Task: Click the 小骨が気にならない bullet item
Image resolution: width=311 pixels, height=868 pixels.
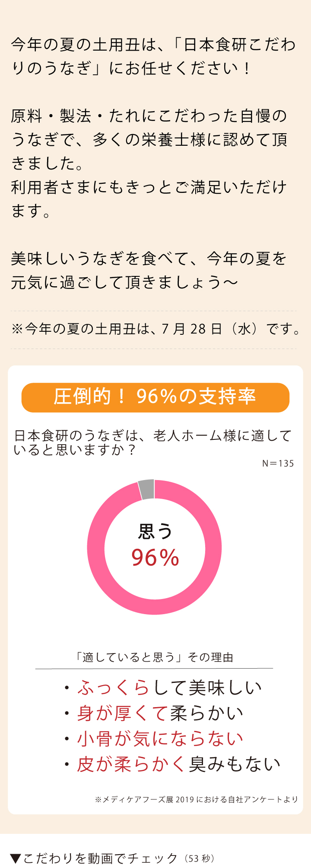Action: coord(160,739)
